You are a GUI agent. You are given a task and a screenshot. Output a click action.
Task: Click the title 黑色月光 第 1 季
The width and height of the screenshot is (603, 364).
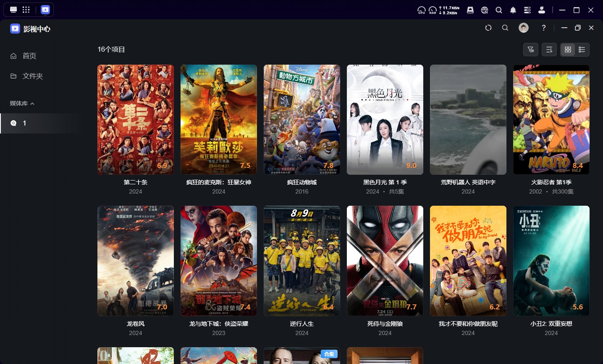point(385,182)
